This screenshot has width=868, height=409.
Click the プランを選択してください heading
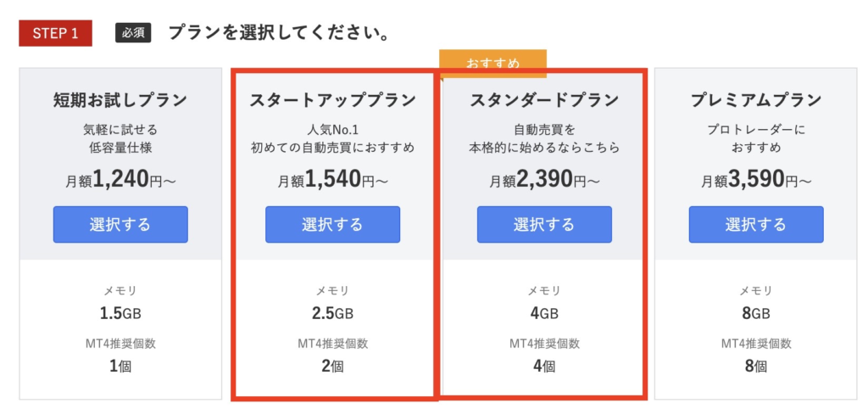[277, 33]
